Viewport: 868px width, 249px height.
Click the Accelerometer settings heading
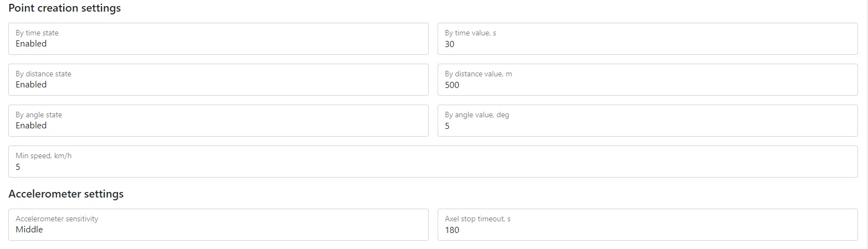point(66,194)
